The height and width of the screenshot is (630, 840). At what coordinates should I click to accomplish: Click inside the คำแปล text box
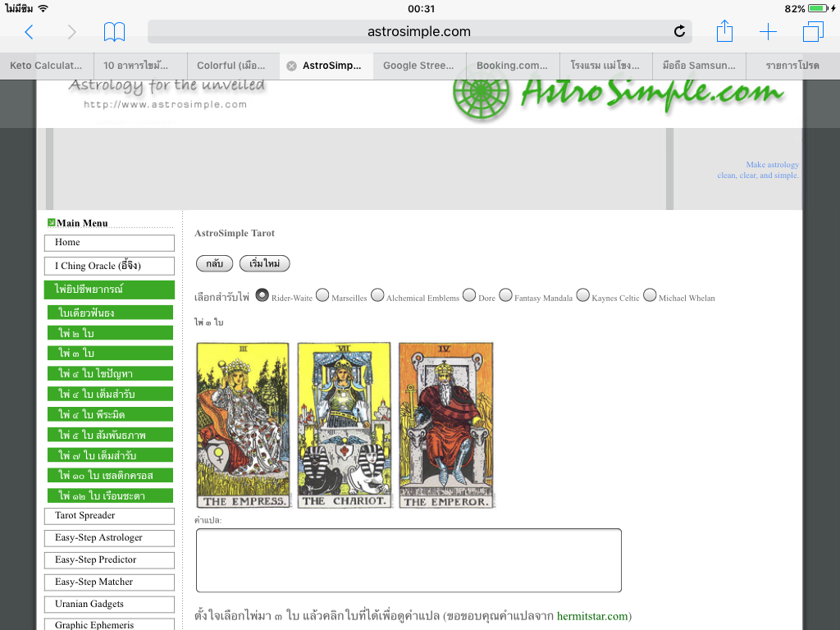pos(409,560)
